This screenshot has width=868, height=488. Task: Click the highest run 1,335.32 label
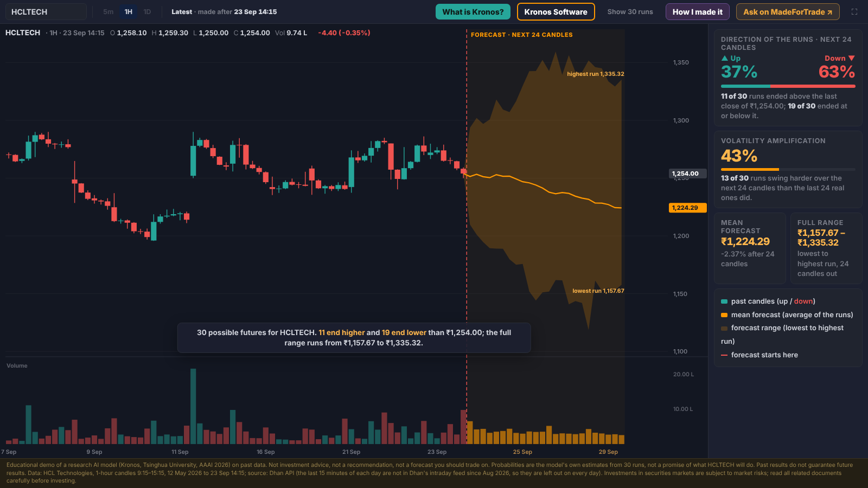[596, 74]
